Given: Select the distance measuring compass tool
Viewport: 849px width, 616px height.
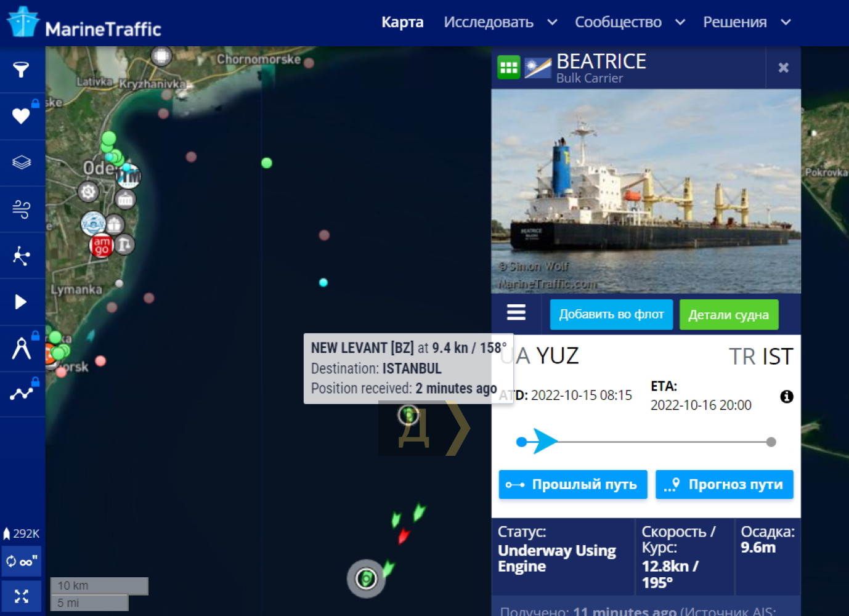Looking at the screenshot, I should click(x=22, y=349).
